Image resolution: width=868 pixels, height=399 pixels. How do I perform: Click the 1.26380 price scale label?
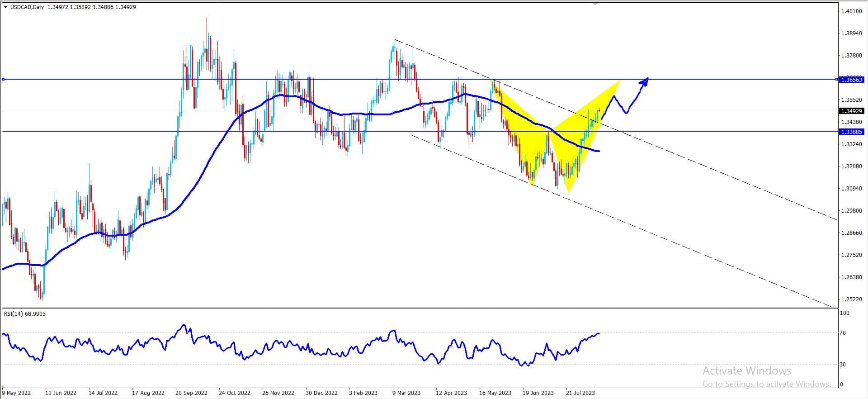pos(851,277)
